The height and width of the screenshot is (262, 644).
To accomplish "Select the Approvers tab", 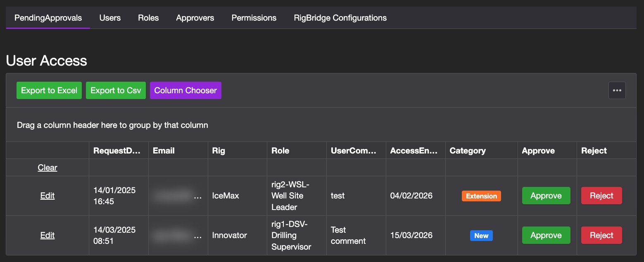I will pos(195,18).
